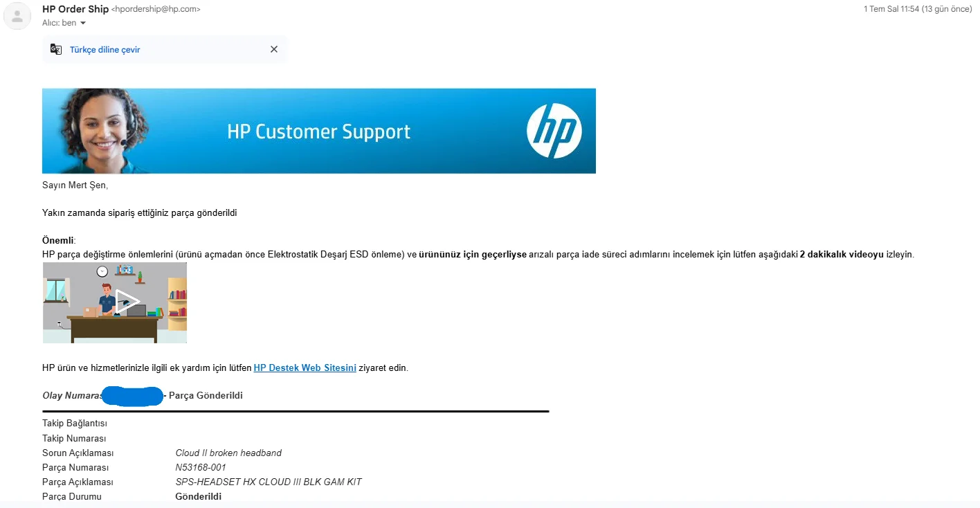Click the "HP Customer Support" banner heading

(318, 131)
